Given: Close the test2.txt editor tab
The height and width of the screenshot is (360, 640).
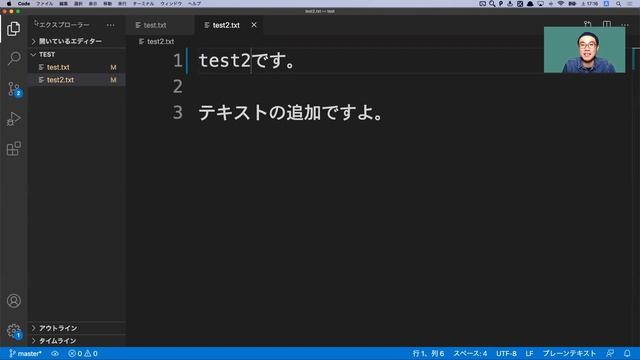Looking at the screenshot, I should point(254,25).
